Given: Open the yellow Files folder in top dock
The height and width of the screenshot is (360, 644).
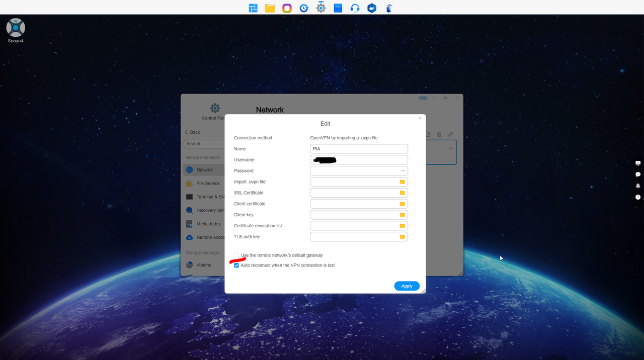Looking at the screenshot, I should pyautogui.click(x=270, y=8).
